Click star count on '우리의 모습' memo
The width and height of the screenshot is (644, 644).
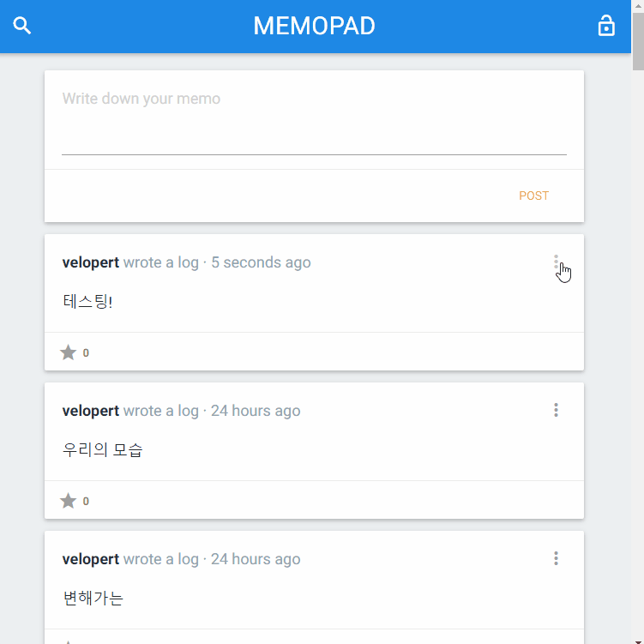click(x=86, y=501)
